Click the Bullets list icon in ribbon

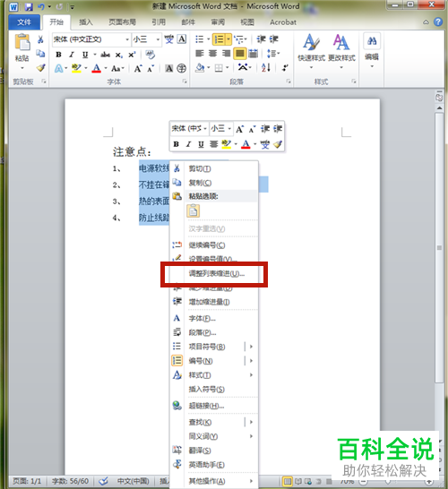pyautogui.click(x=199, y=39)
